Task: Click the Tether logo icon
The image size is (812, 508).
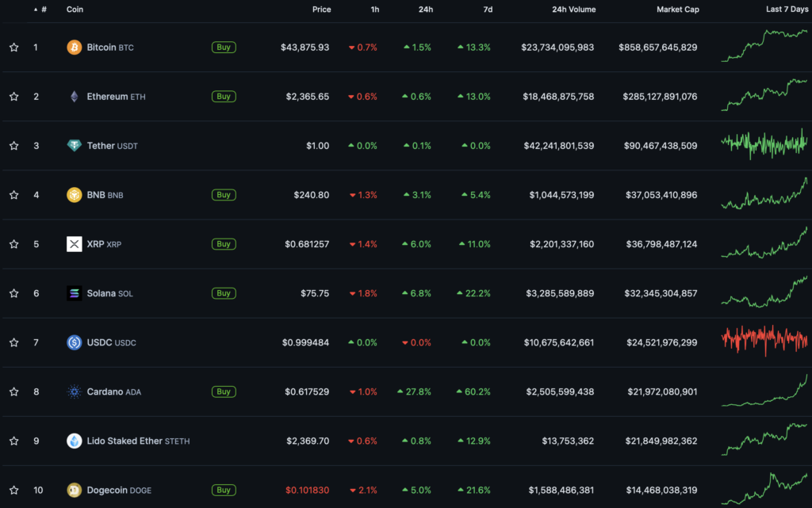Action: (74, 146)
